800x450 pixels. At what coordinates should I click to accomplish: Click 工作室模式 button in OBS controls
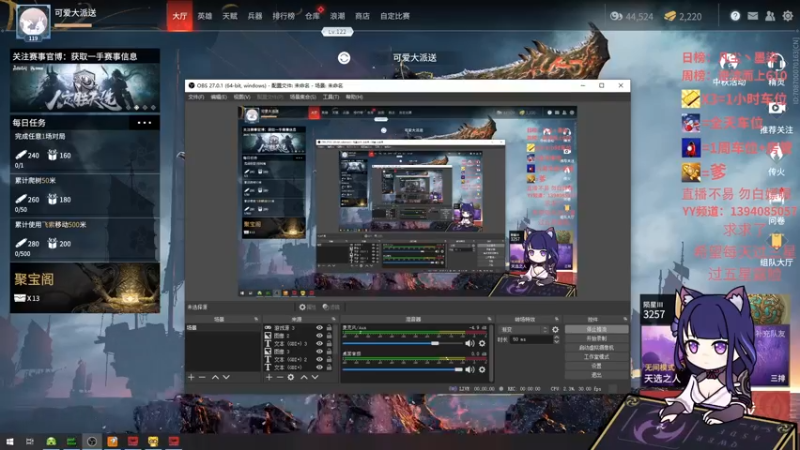coord(596,357)
